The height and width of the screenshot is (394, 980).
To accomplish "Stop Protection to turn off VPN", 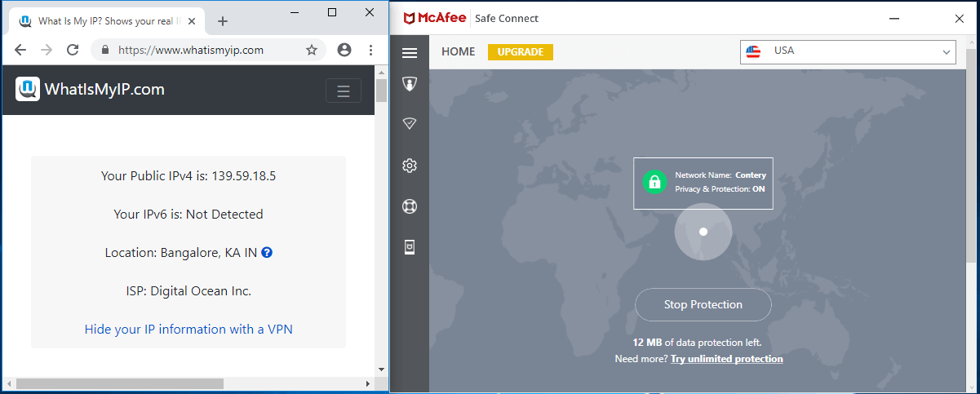I will 703,305.
